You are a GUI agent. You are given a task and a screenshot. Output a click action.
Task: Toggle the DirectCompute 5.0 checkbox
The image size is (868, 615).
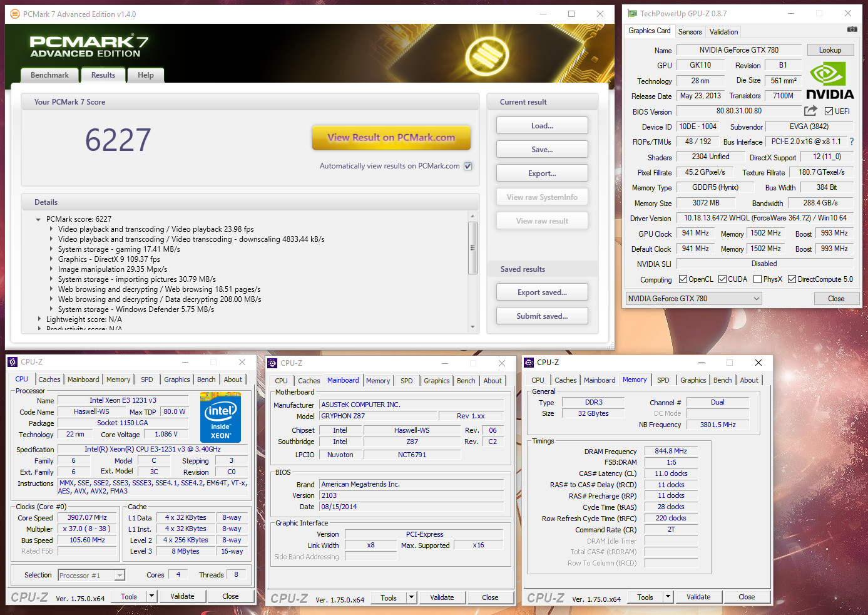(792, 279)
